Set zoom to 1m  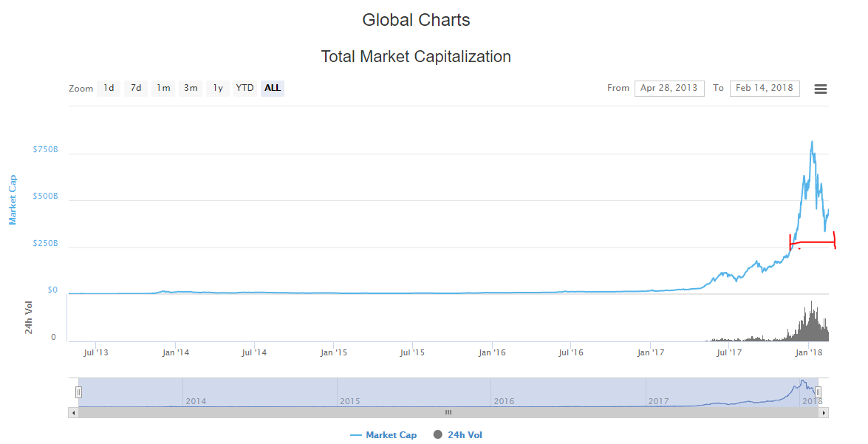point(163,89)
